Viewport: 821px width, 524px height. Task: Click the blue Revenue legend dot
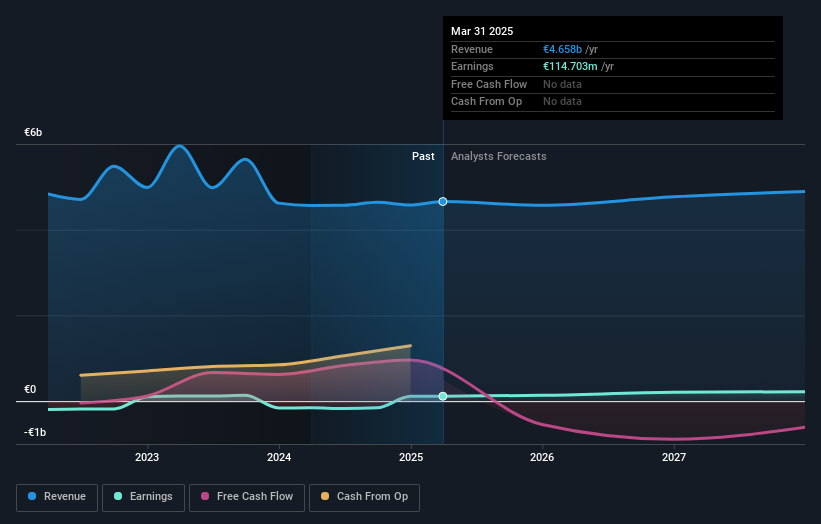tap(32, 496)
